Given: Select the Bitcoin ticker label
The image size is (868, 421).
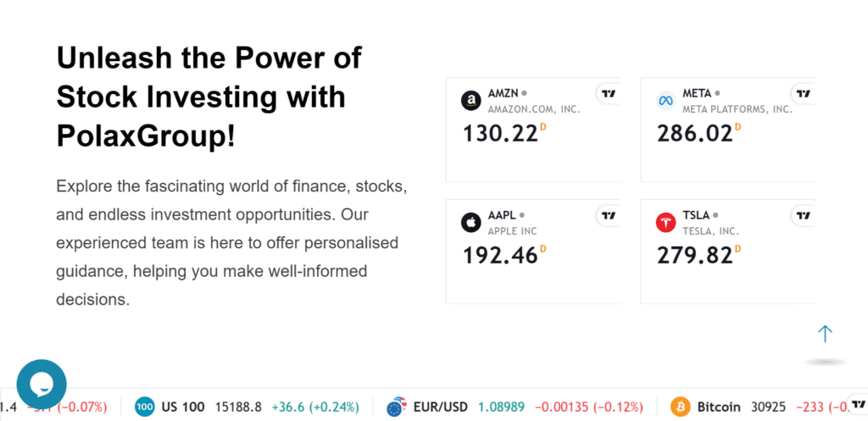Looking at the screenshot, I should [719, 407].
